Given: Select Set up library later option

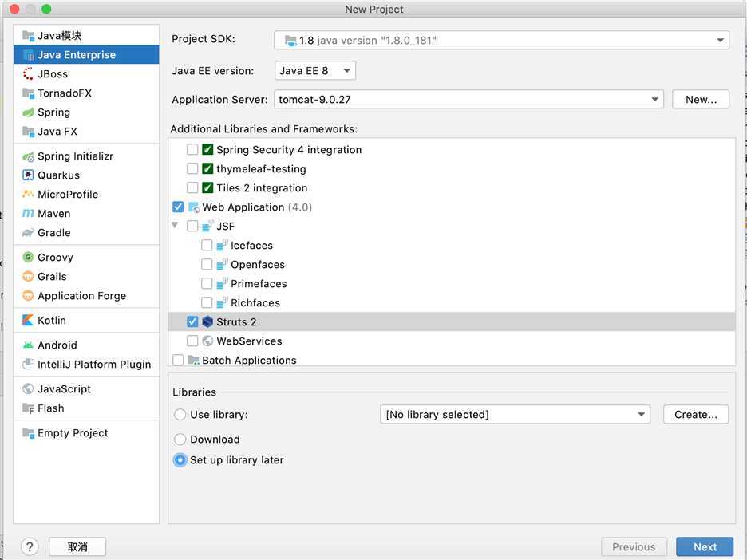Looking at the screenshot, I should 180,460.
